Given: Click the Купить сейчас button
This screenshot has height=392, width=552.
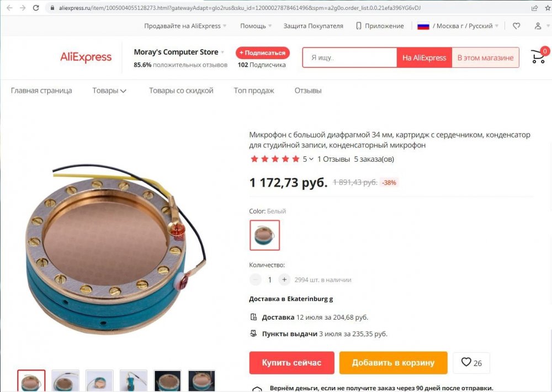Looking at the screenshot, I should pos(291,362).
